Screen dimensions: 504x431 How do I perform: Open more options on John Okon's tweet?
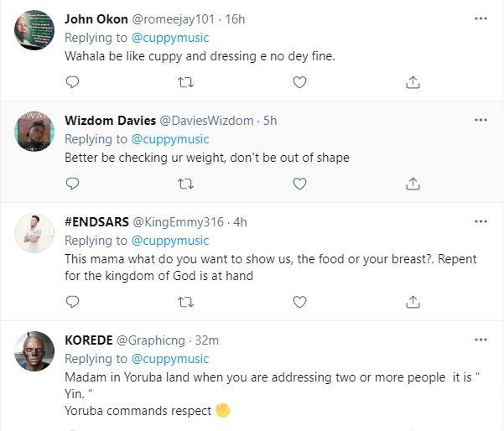click(481, 18)
